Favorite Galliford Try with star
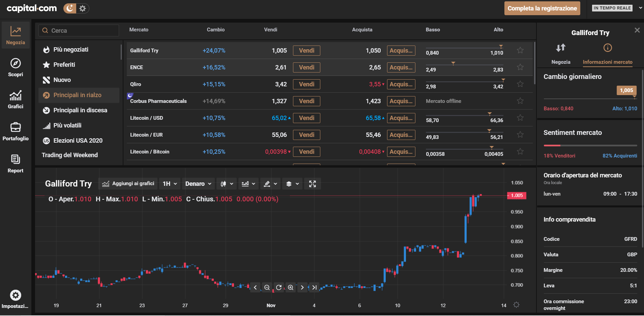 520,50
